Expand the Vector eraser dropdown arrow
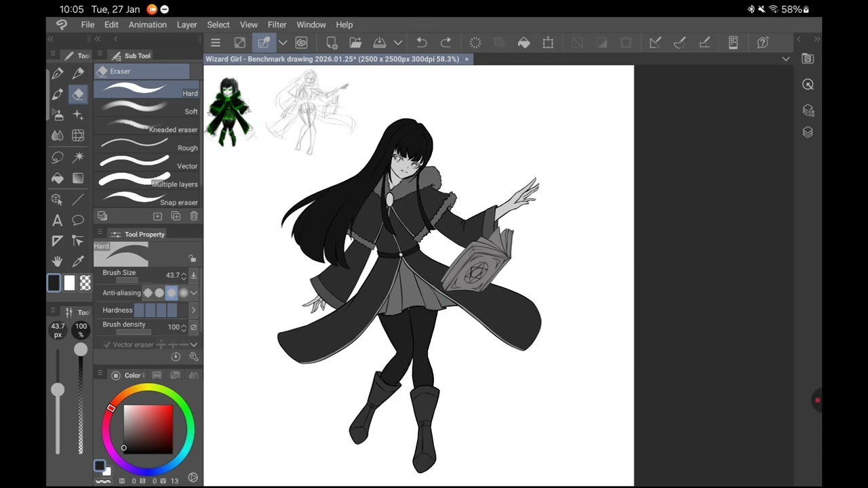Image resolution: width=868 pixels, height=488 pixels. point(194,345)
